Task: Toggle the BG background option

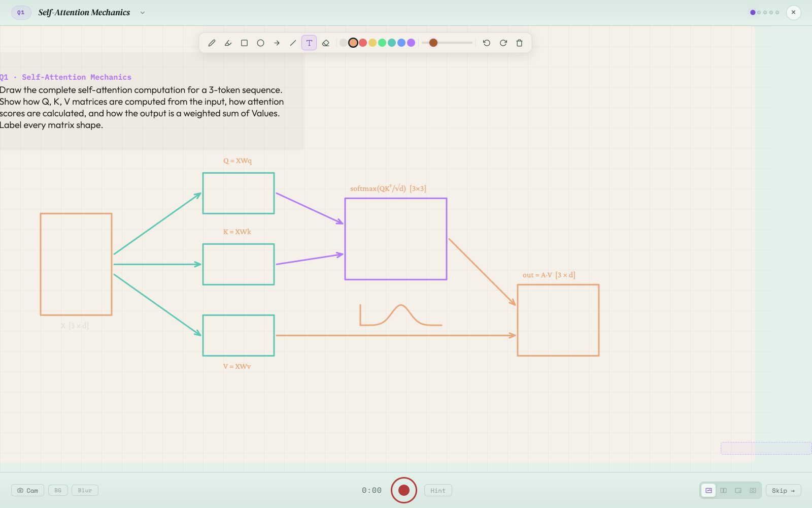Action: click(58, 490)
